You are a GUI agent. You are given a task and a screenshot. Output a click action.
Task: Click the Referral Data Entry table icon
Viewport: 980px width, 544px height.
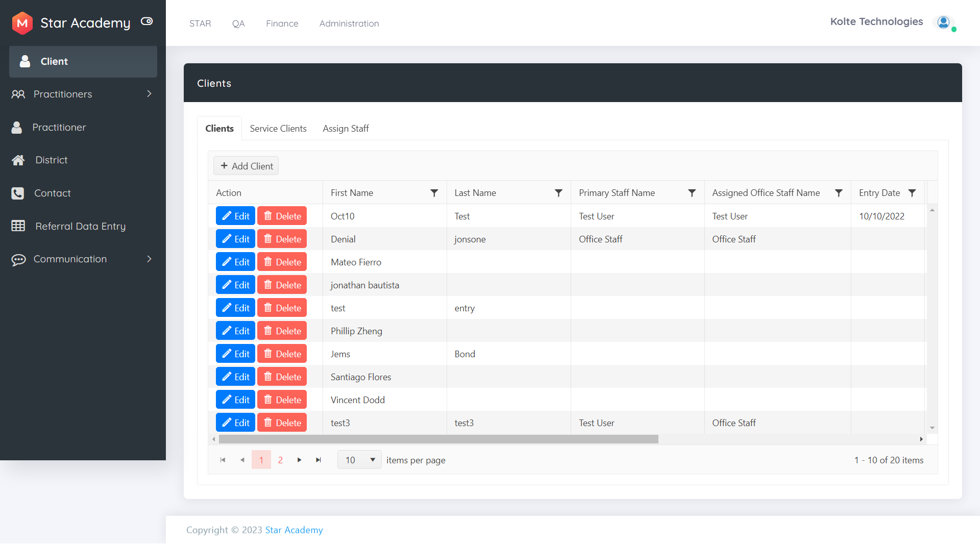(18, 226)
